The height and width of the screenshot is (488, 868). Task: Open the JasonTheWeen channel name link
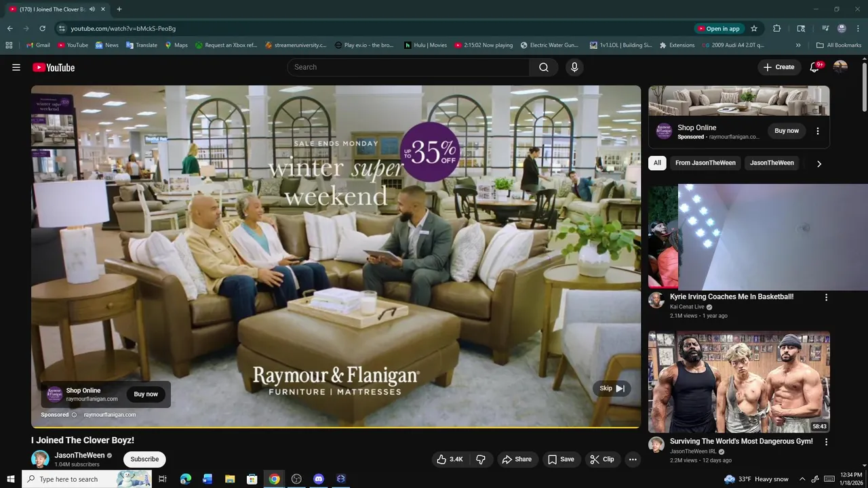[79, 455]
